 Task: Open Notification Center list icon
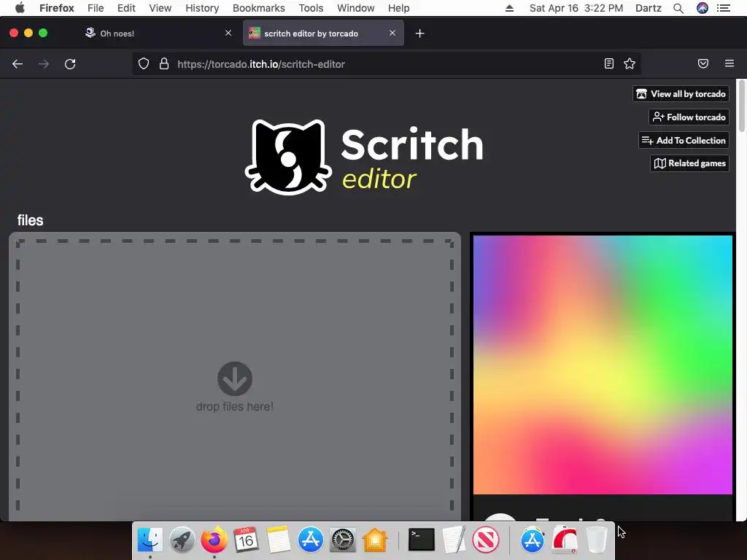pyautogui.click(x=724, y=8)
